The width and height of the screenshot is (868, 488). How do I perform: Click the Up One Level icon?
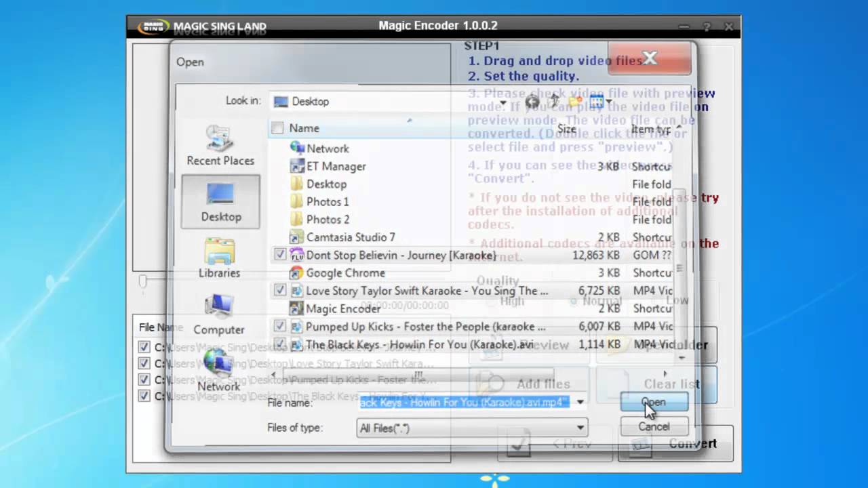pos(555,102)
